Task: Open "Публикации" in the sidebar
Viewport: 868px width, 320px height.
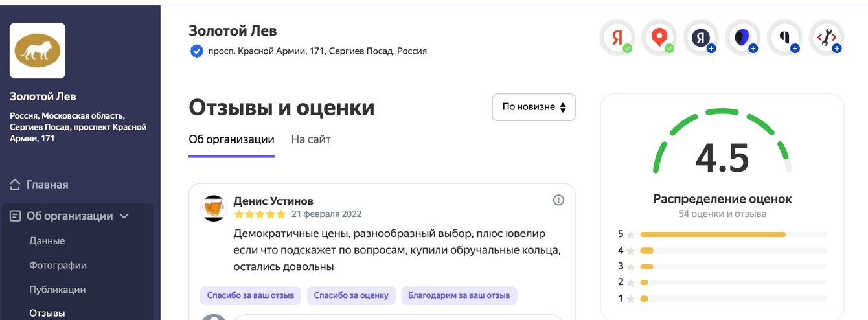Action: (x=58, y=290)
